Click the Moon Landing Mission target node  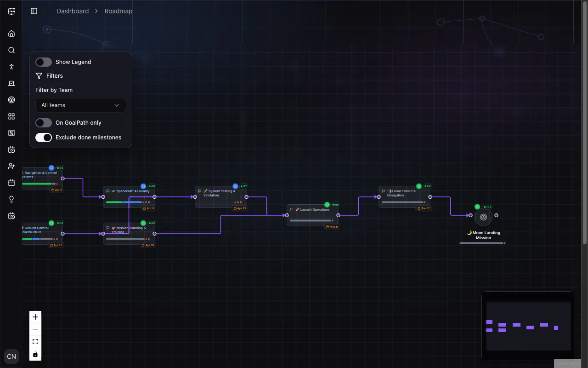483,217
